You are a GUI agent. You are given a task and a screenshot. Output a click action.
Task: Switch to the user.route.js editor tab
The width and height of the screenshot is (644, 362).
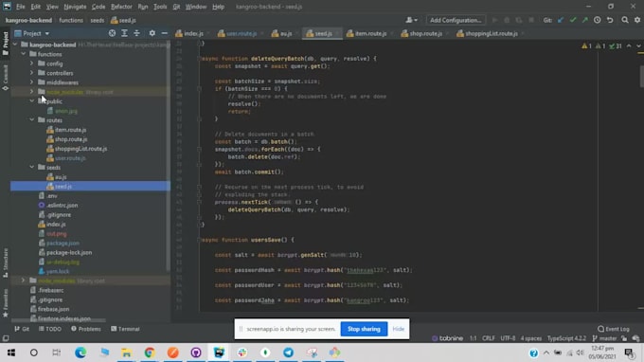coord(241,34)
